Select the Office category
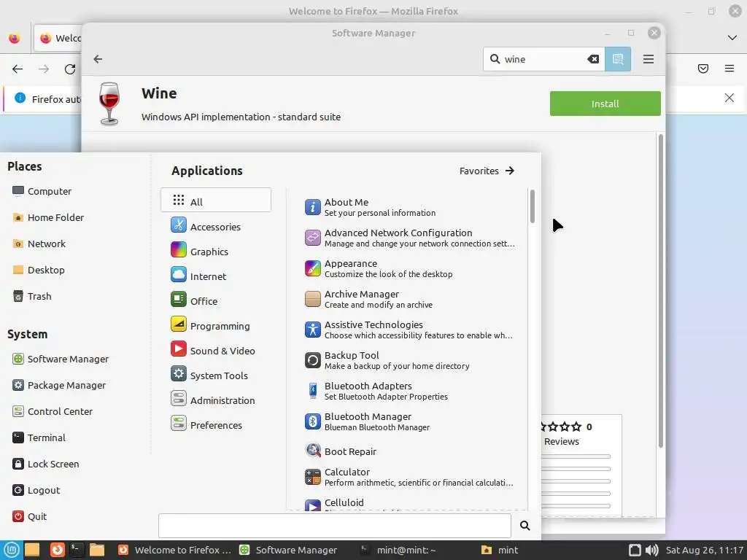Screen dimensions: 747x560 [216, 301]
